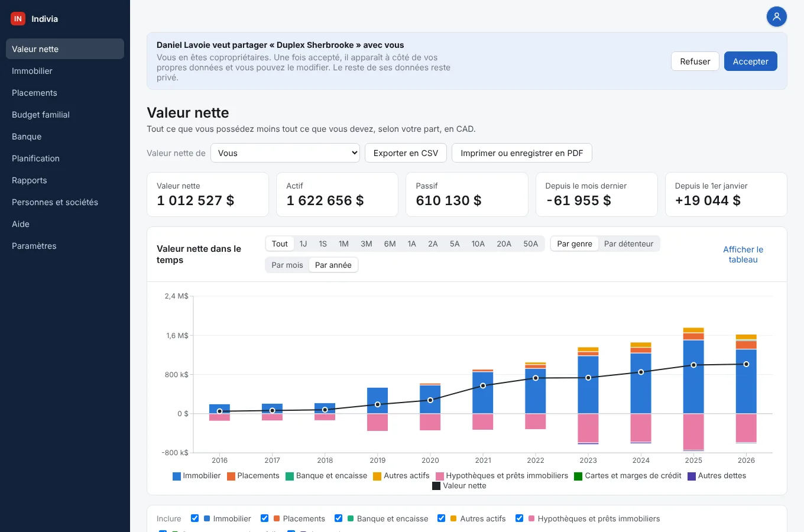Switch grouping to Par détenteur
Viewport: 804px width, 532px height.
tap(628, 244)
